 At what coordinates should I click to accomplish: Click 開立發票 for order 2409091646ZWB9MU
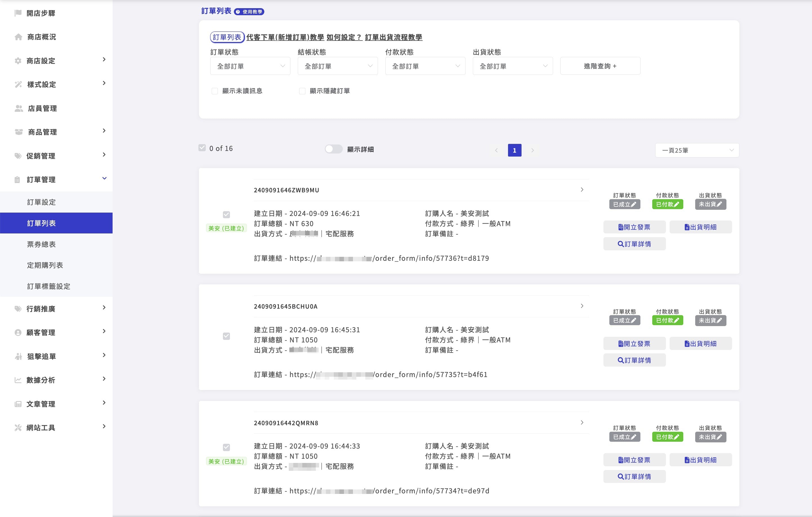(x=634, y=227)
